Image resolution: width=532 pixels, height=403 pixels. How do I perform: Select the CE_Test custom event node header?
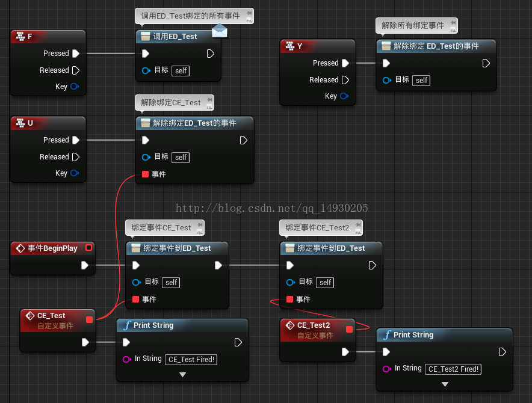point(51,315)
